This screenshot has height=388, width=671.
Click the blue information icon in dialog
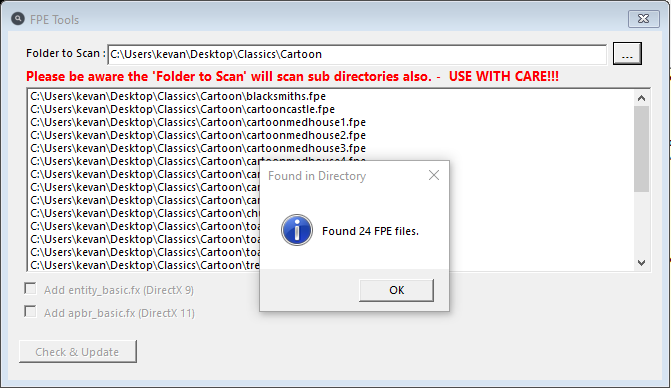(297, 230)
